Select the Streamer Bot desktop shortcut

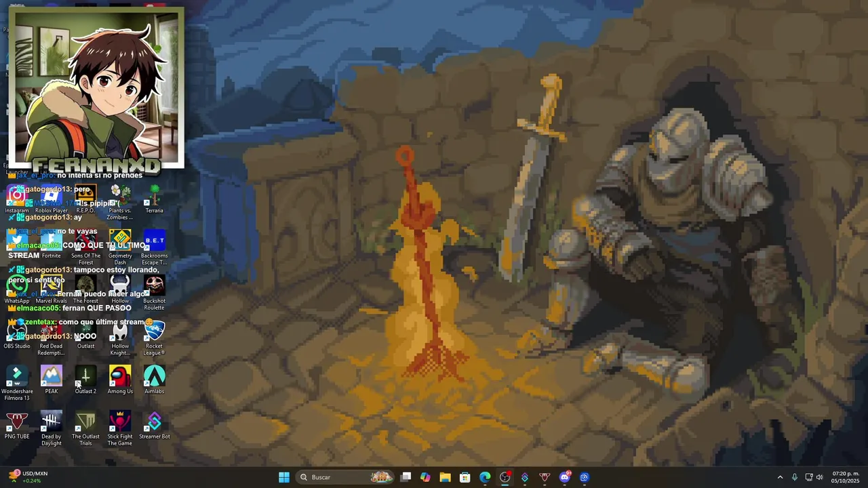click(x=154, y=426)
